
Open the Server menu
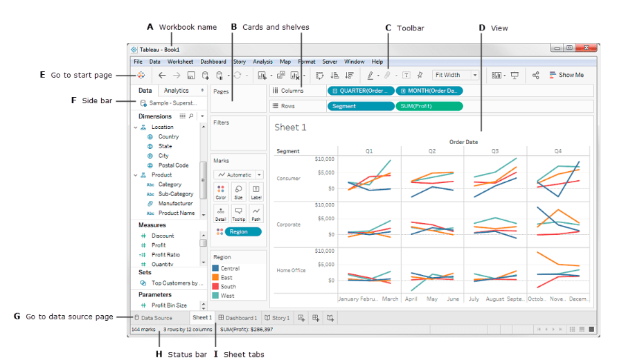pyautogui.click(x=330, y=62)
